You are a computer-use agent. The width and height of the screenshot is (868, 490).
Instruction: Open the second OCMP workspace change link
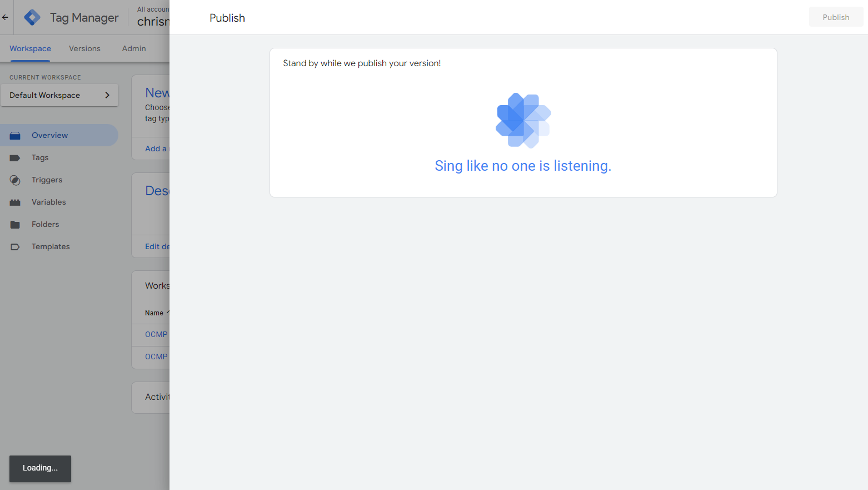point(157,357)
